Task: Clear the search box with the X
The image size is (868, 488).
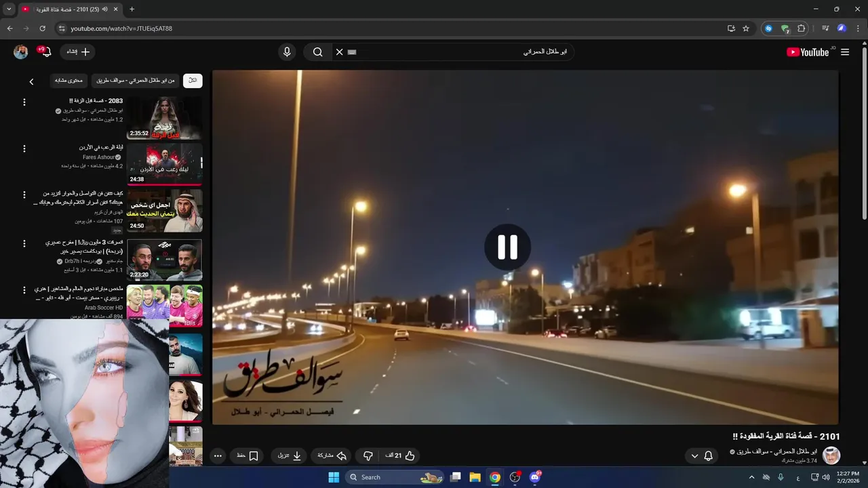Action: [340, 52]
